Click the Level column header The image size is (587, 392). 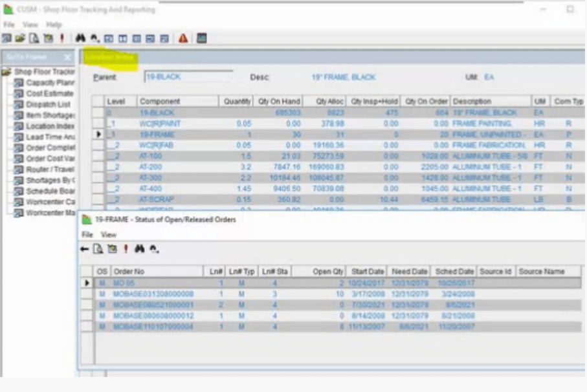120,102
